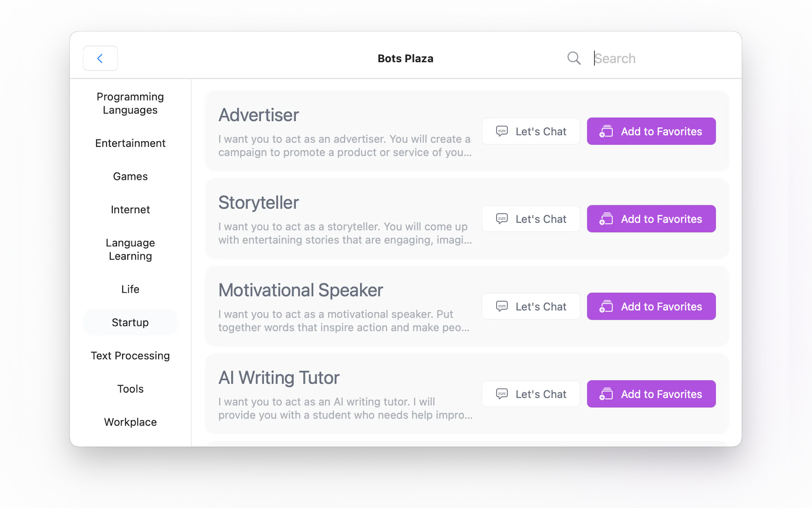Click the chat bubble icon for Storyteller

(502, 219)
